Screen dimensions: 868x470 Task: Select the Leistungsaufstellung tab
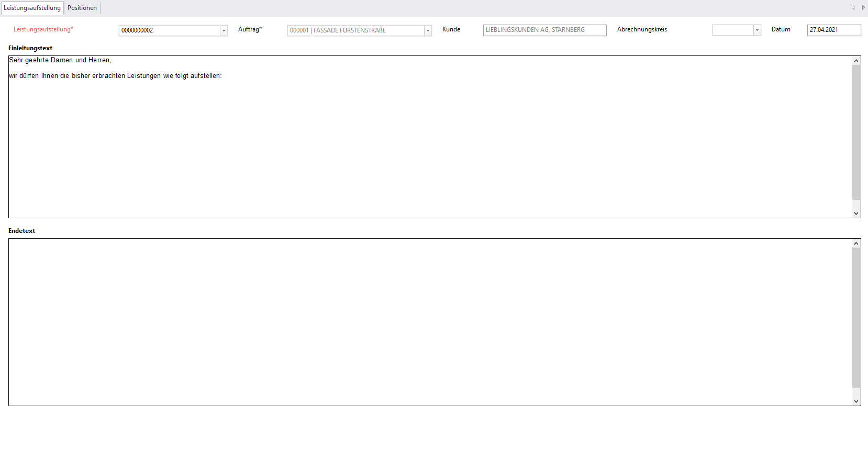(32, 8)
